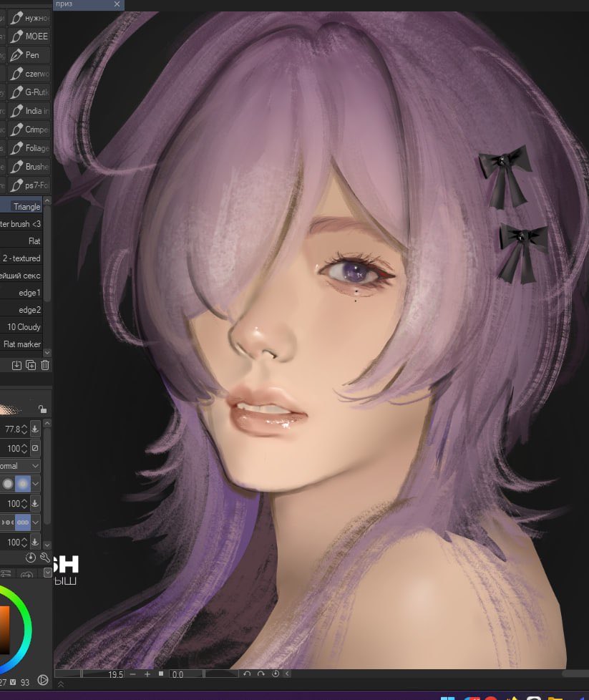The height and width of the screenshot is (700, 589).
Task: Click the Foliage group's pen icon
Action: point(16,148)
